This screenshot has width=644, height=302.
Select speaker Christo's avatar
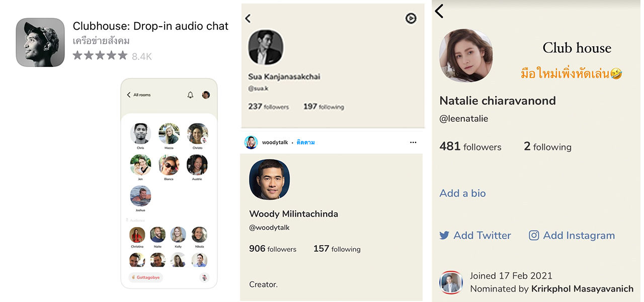pos(197,133)
